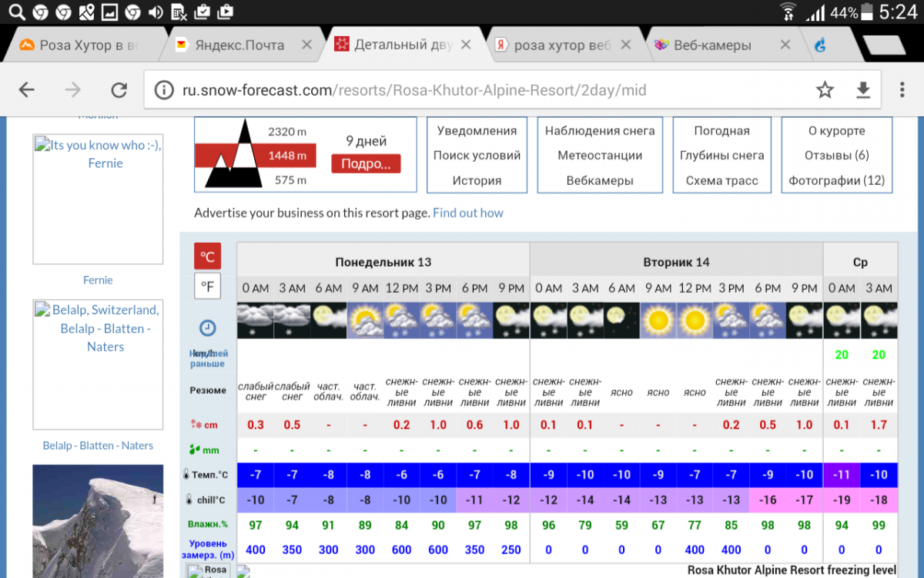Image resolution: width=924 pixels, height=578 pixels.
Task: Open the История link
Action: (x=477, y=180)
